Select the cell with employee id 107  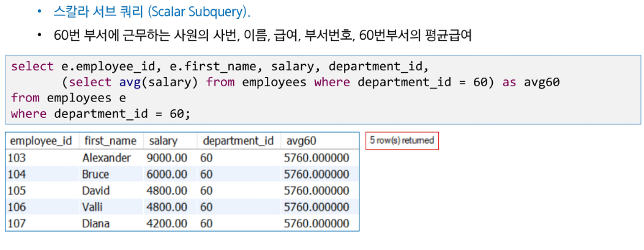17,223
